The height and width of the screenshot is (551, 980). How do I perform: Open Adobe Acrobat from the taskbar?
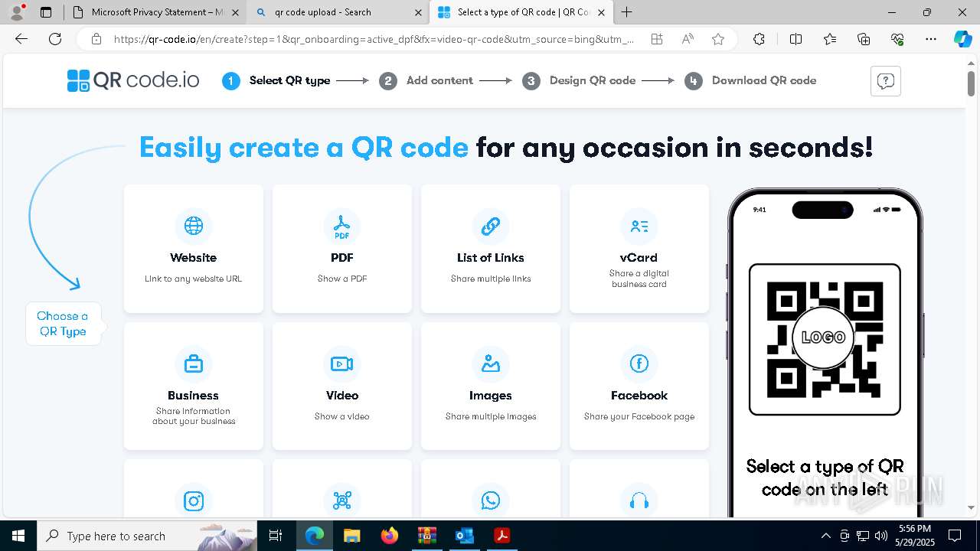pyautogui.click(x=502, y=536)
